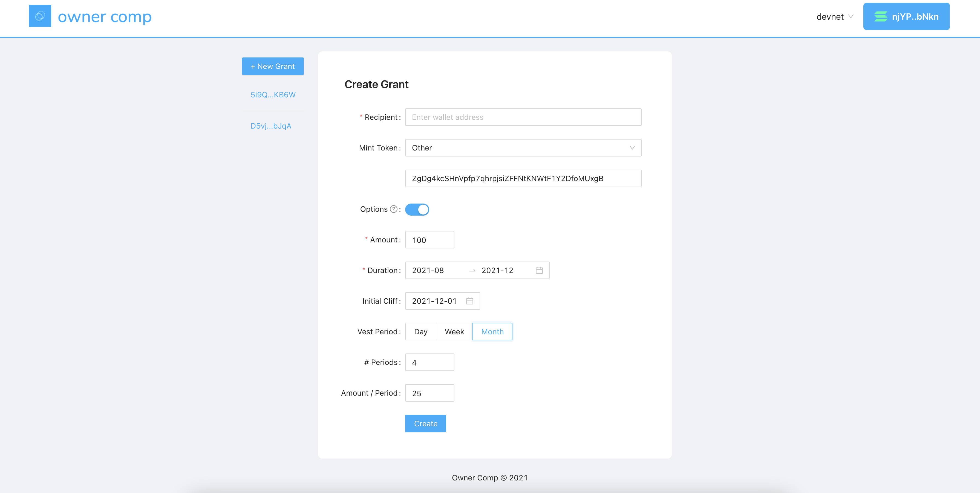This screenshot has width=980, height=493.
Task: Click the njYP..bNkn wallet button
Action: click(x=906, y=16)
